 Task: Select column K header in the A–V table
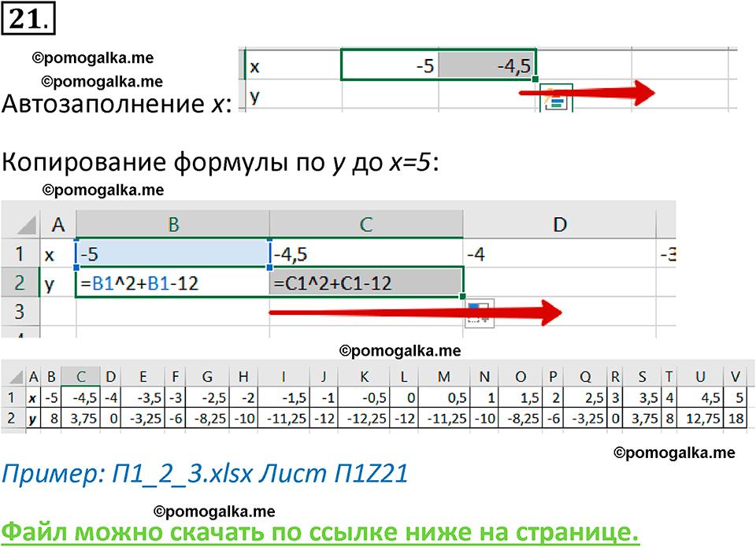pos(364,376)
